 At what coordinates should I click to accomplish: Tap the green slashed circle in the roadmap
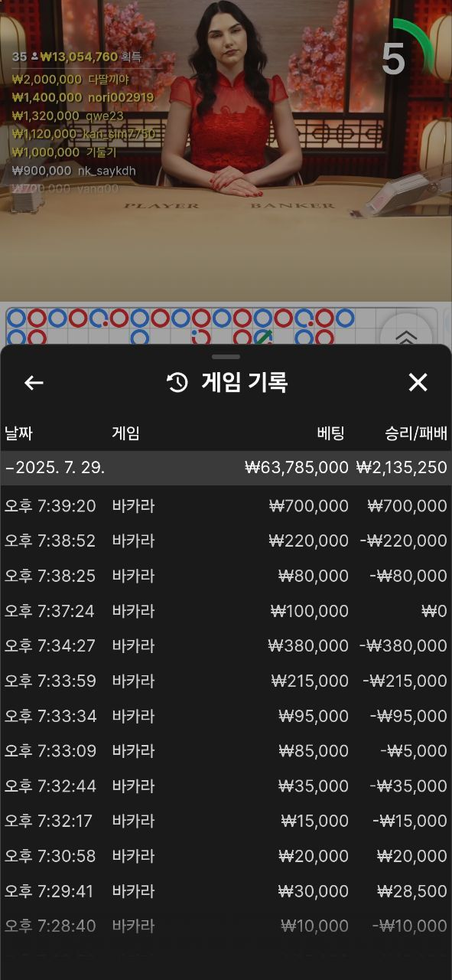(263, 336)
